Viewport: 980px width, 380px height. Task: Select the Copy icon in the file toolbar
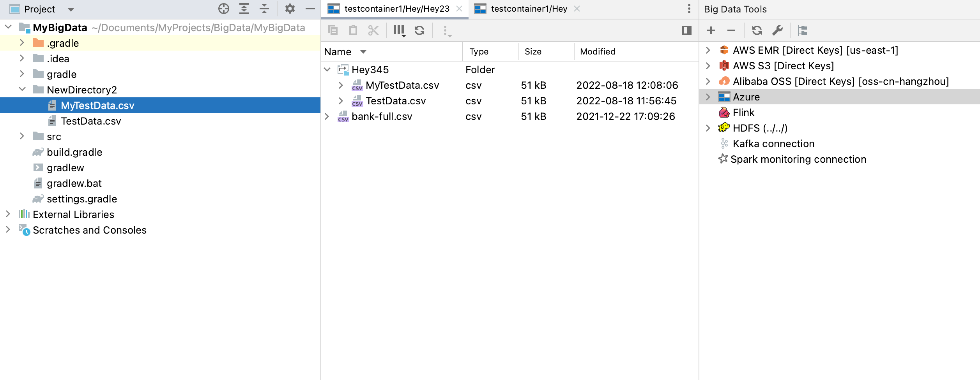[x=333, y=30]
